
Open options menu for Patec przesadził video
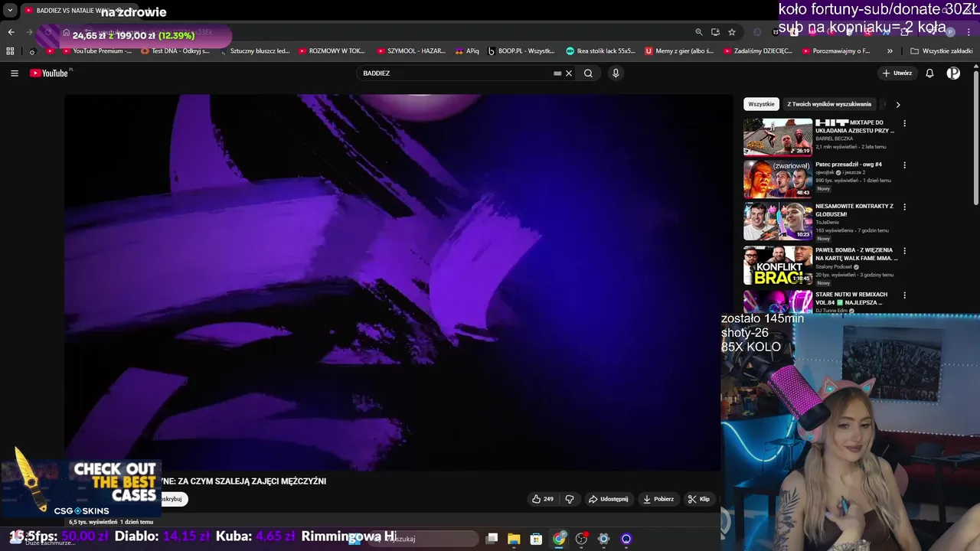coord(905,165)
